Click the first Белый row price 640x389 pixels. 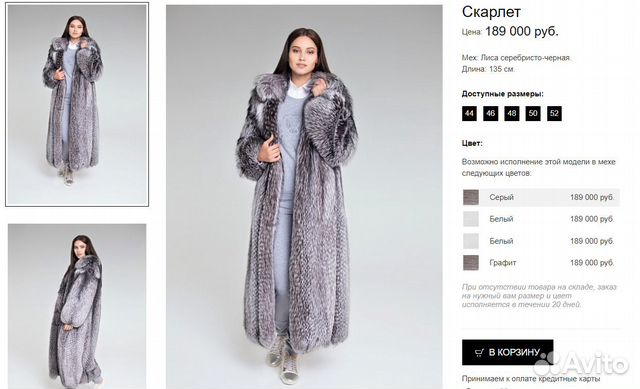pyautogui.click(x=592, y=219)
